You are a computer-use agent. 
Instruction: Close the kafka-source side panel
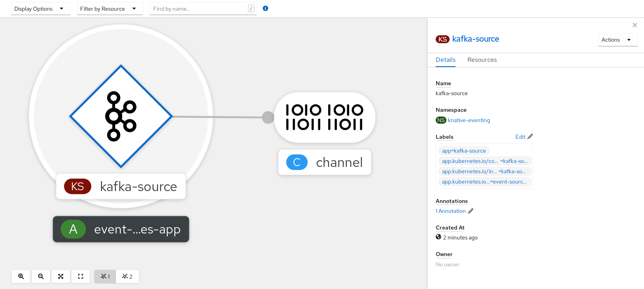click(x=634, y=25)
